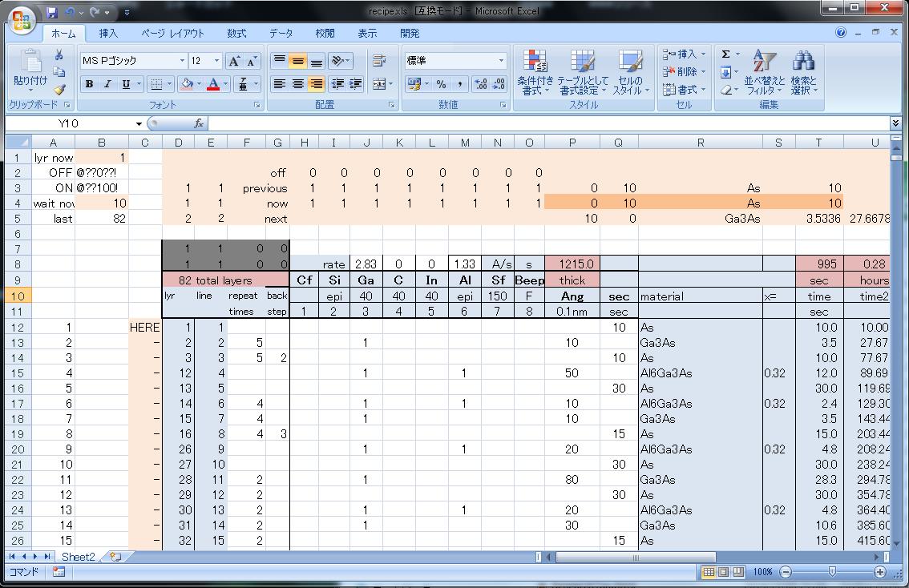Click the AutoSum sigma icon
Viewport: 909px width, 588px height.
(x=726, y=54)
